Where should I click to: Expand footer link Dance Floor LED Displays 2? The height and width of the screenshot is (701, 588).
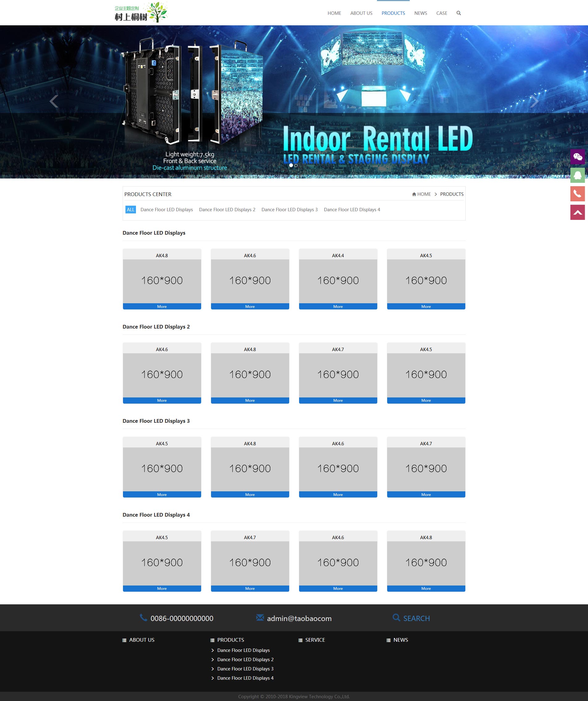245,660
